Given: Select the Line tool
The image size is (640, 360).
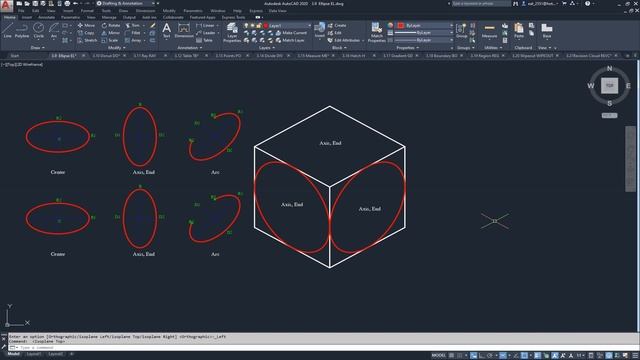Looking at the screenshot, I should [8, 30].
